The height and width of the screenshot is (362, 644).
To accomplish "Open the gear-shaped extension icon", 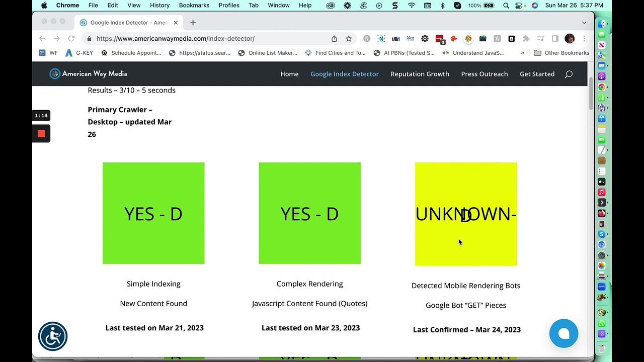I will click(x=425, y=39).
